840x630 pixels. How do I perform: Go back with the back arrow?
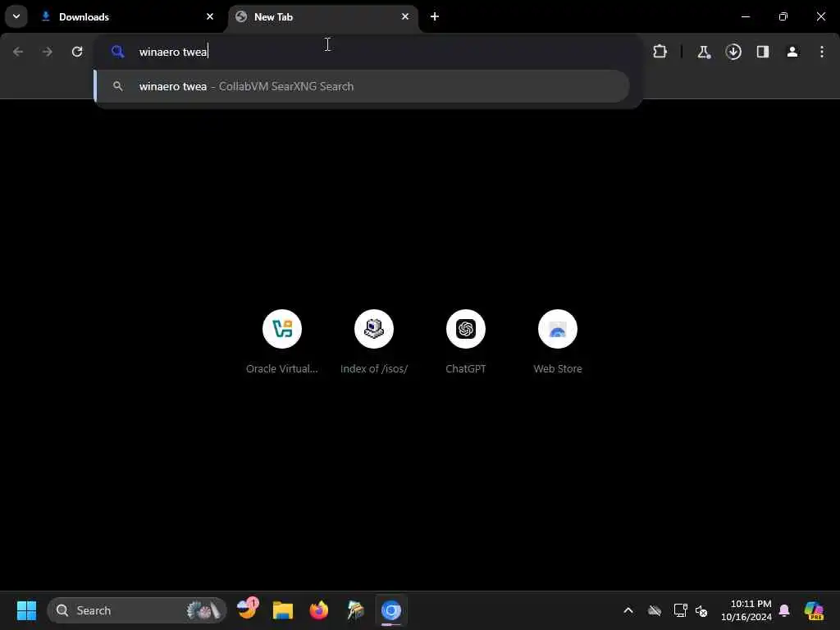click(x=18, y=52)
